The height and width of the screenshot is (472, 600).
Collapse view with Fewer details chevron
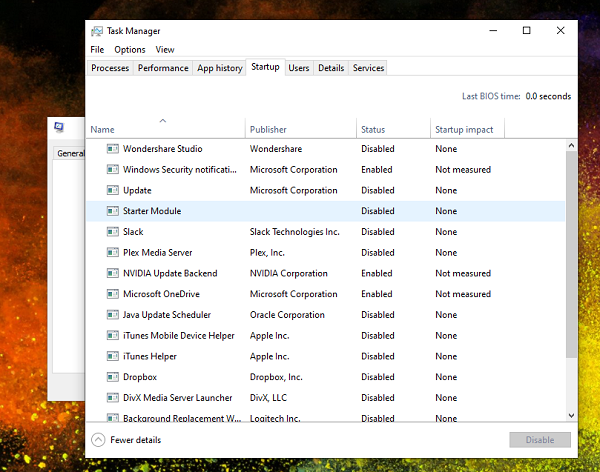click(98, 440)
